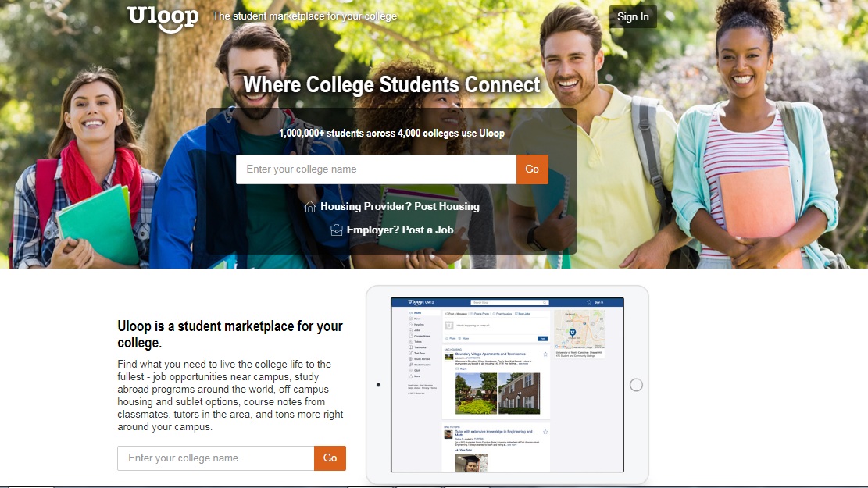Click the briefcase icon beside Post a Job
The width and height of the screenshot is (868, 488).
point(337,230)
